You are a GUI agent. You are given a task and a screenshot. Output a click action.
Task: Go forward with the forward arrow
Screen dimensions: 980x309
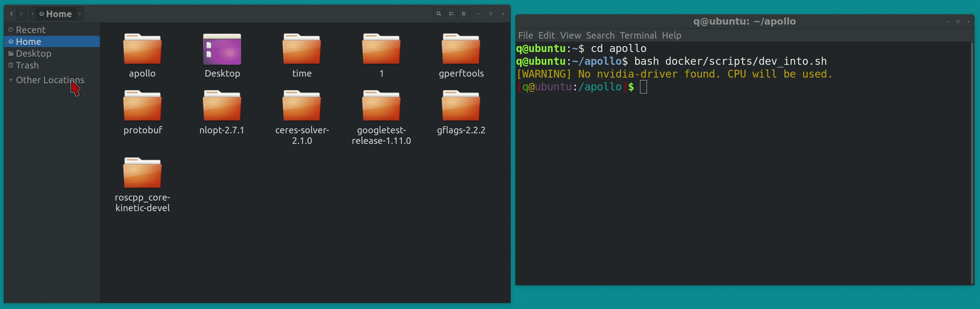point(21,14)
